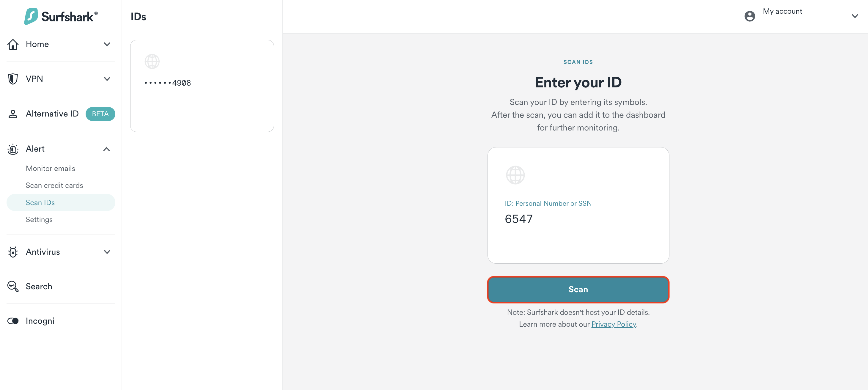Viewport: 868px width, 390px height.
Task: Click the Incogni toggle icon
Action: coord(13,321)
